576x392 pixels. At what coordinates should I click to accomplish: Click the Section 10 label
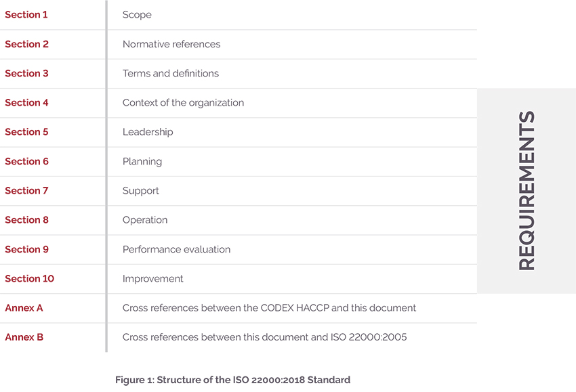(x=29, y=278)
